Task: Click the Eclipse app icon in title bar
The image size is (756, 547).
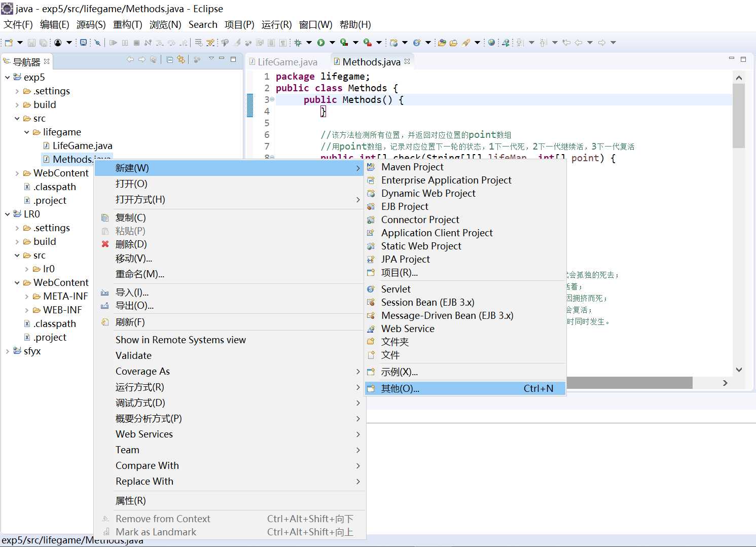Action: pos(7,9)
